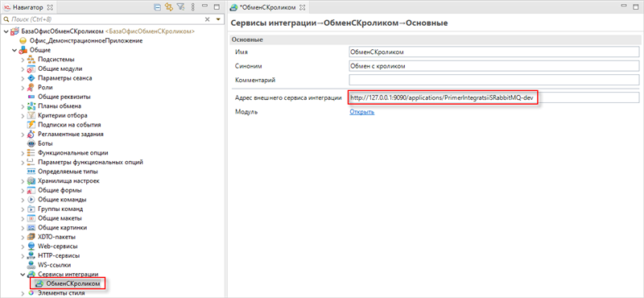The height and width of the screenshot is (298, 644).
Task: Click the Синоним input field
Action: coord(493,66)
